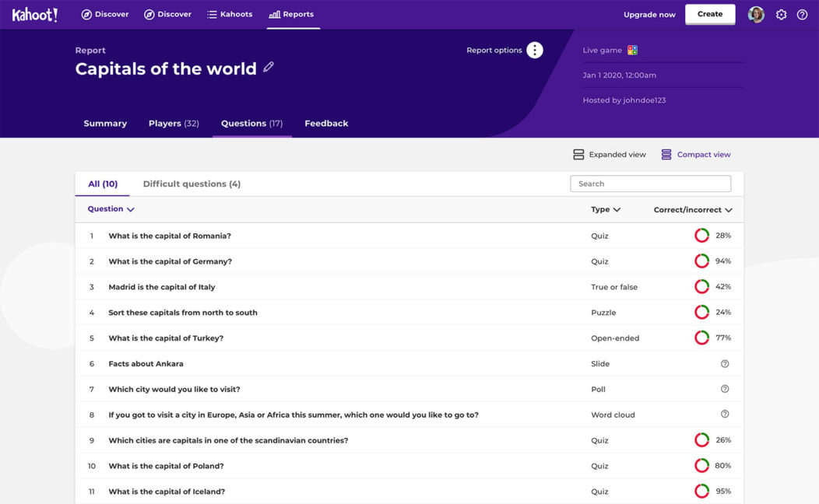Image resolution: width=819 pixels, height=504 pixels.
Task: Click the Create button
Action: [709, 14]
